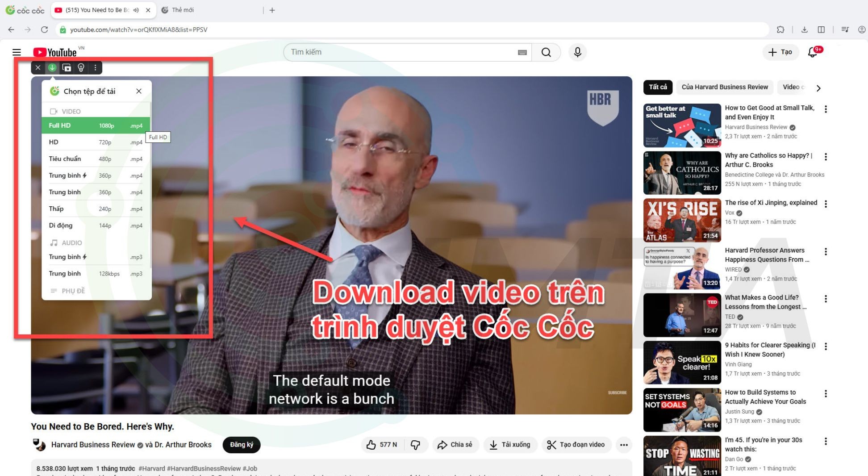Click the Đăng ký subscribe button
The height and width of the screenshot is (476, 868).
tap(241, 445)
